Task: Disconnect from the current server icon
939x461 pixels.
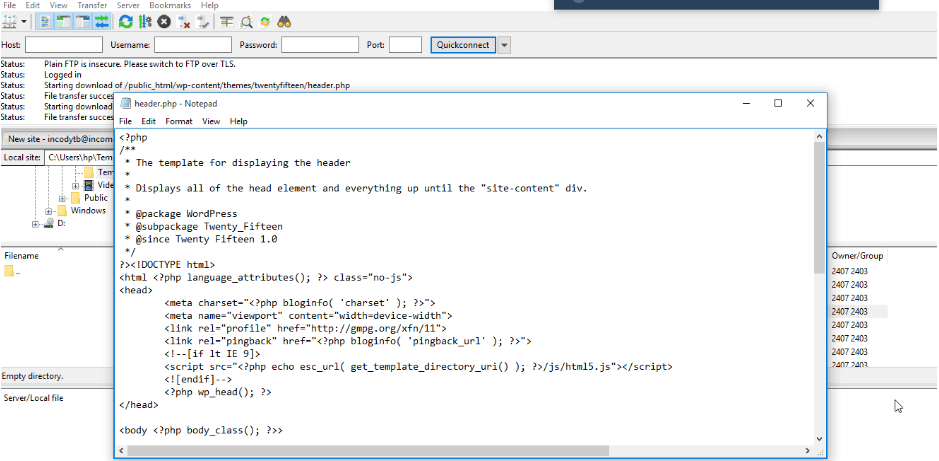Action: 184,22
